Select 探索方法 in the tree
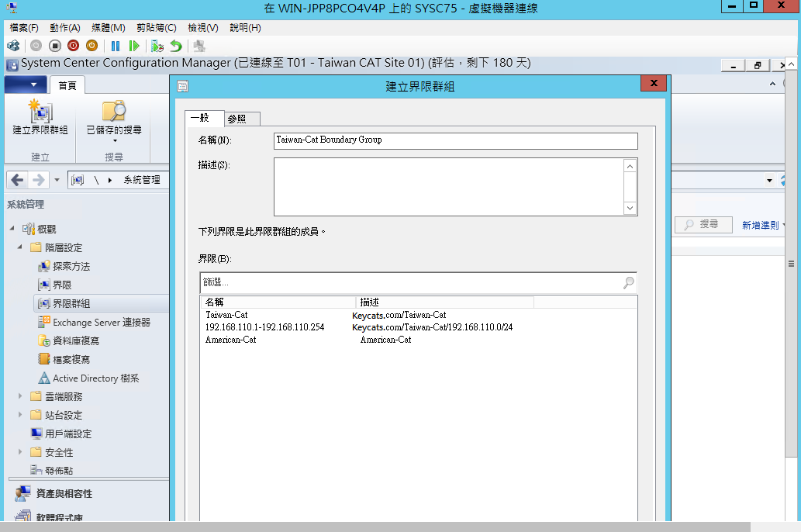 64,266
